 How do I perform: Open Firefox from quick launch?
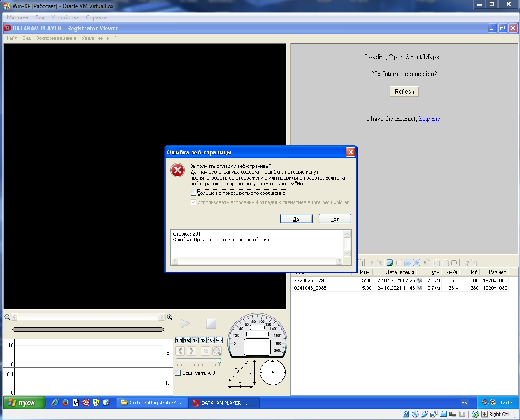pyautogui.click(x=65, y=403)
